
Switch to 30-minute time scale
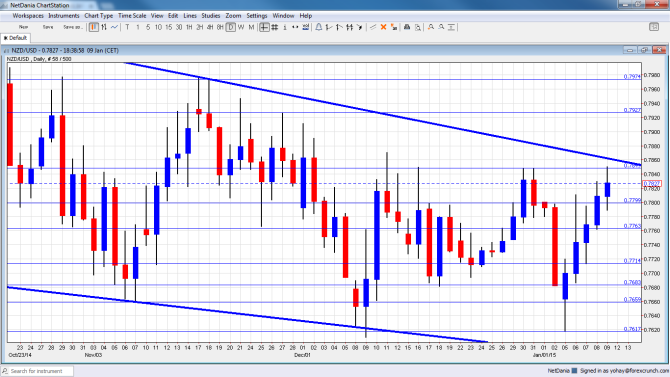click(x=179, y=27)
